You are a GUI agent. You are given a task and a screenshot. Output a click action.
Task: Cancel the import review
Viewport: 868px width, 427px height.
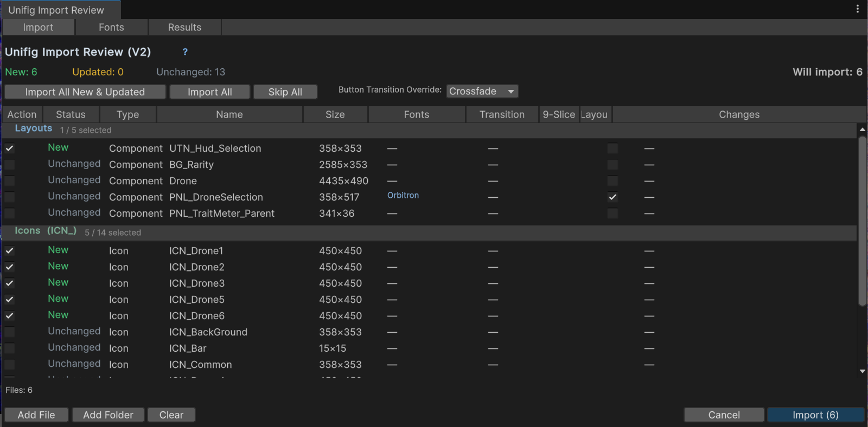(724, 415)
